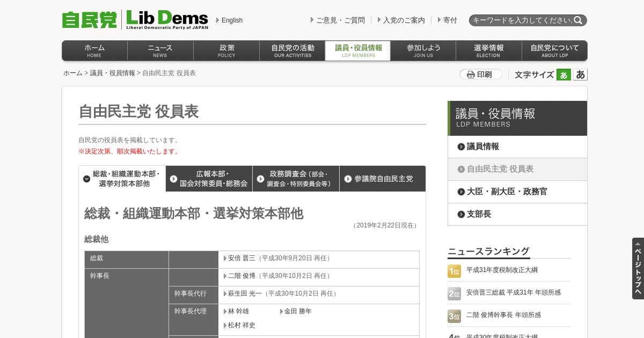This screenshot has width=644, height=338.
Task: Focus the keyword search input field
Action: [521, 20]
